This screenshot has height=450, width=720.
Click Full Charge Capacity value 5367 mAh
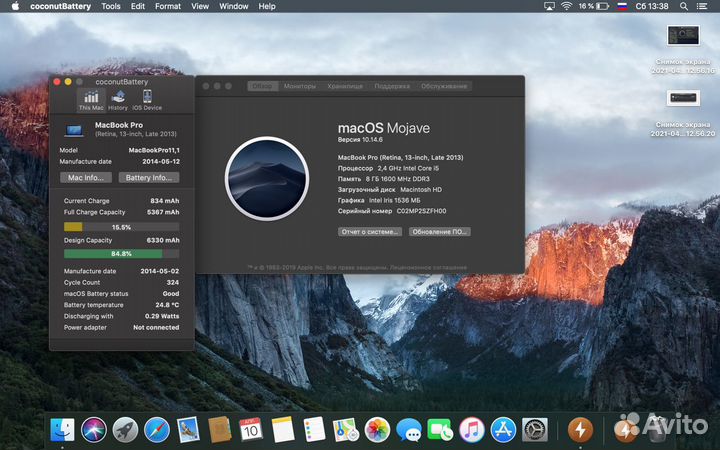163,212
